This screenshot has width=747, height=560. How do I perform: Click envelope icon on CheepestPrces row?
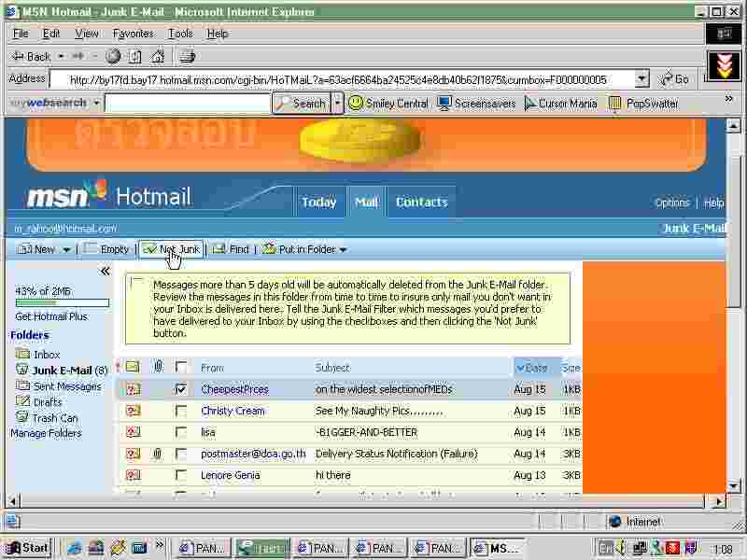[134, 389]
